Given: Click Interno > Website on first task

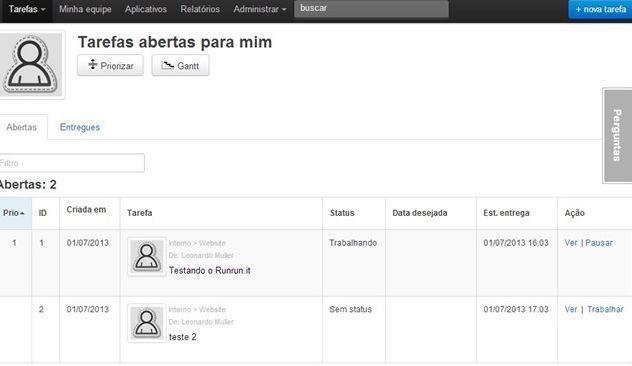Looking at the screenshot, I should coord(197,243).
